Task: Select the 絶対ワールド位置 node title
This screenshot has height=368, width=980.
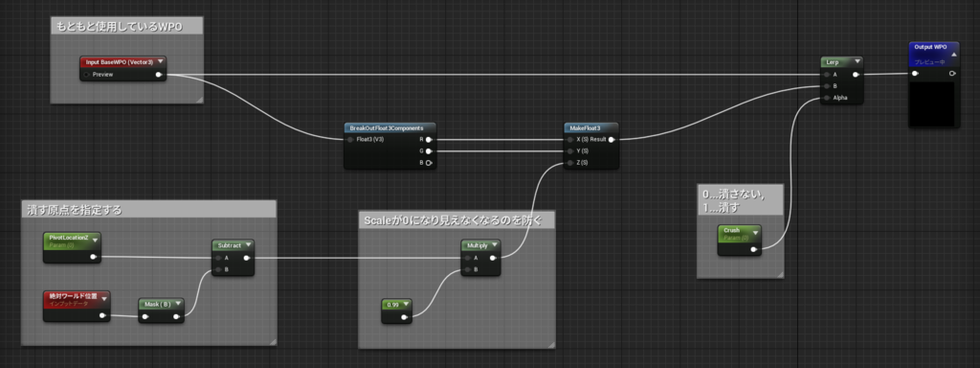Action: coord(73,296)
